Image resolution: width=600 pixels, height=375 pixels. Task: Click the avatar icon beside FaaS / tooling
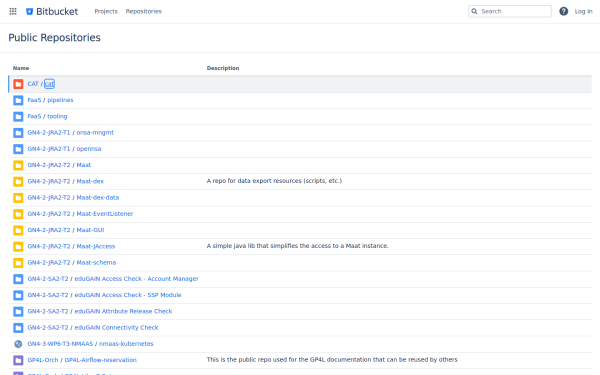click(18, 116)
